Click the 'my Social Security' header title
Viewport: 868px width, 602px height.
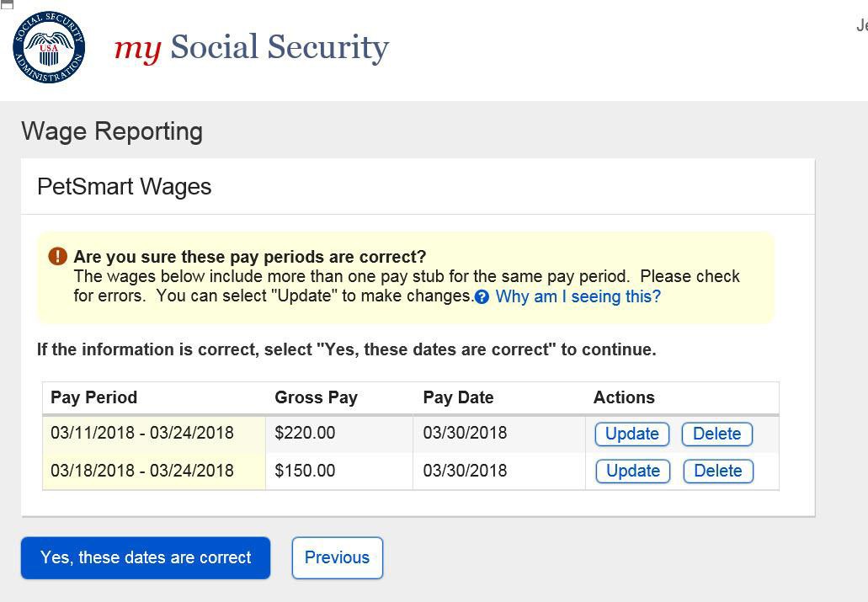click(251, 47)
